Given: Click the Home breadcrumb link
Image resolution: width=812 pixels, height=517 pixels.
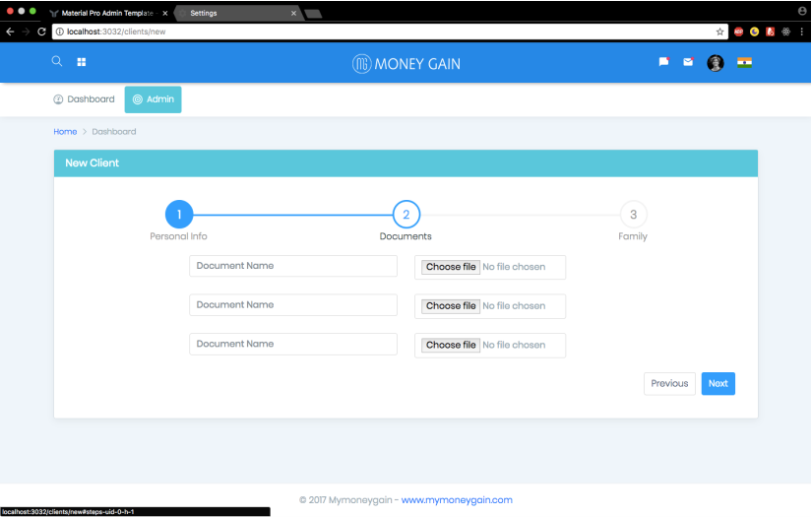Looking at the screenshot, I should pos(65,132).
